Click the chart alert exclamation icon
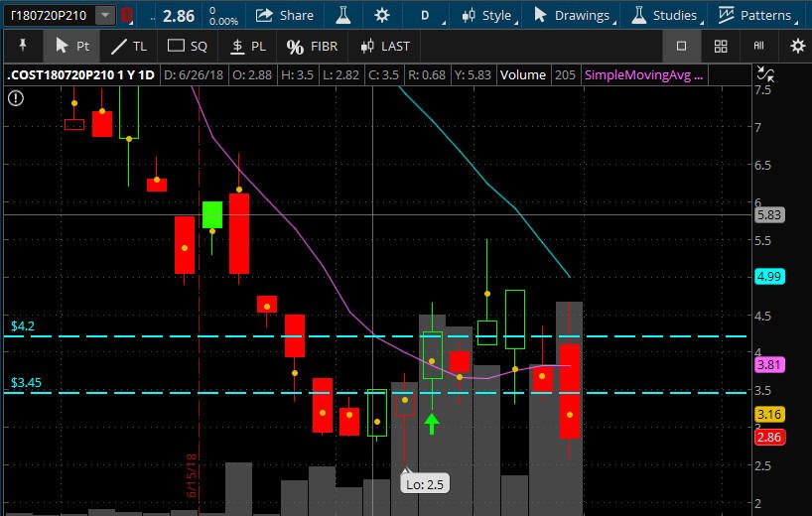 coord(16,98)
